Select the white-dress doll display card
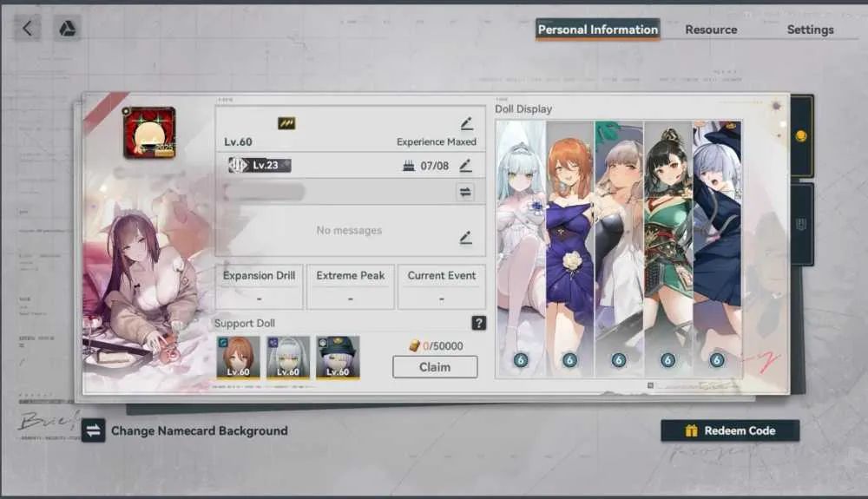This screenshot has width=868, height=499. [x=520, y=250]
